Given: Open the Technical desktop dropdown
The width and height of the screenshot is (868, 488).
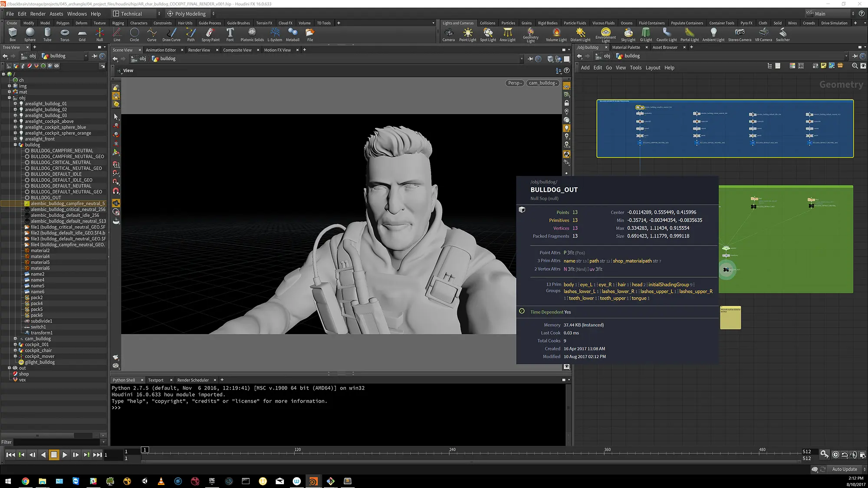Looking at the screenshot, I should point(136,14).
